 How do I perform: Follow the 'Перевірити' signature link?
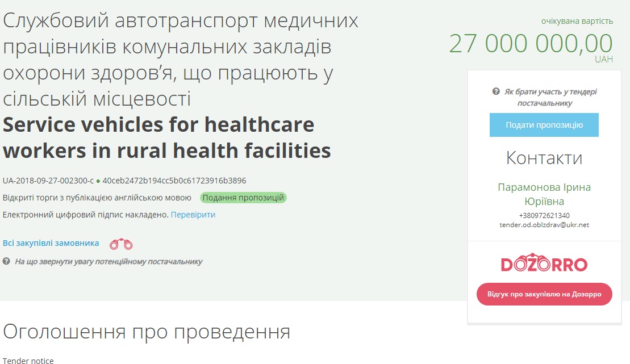coord(193,215)
